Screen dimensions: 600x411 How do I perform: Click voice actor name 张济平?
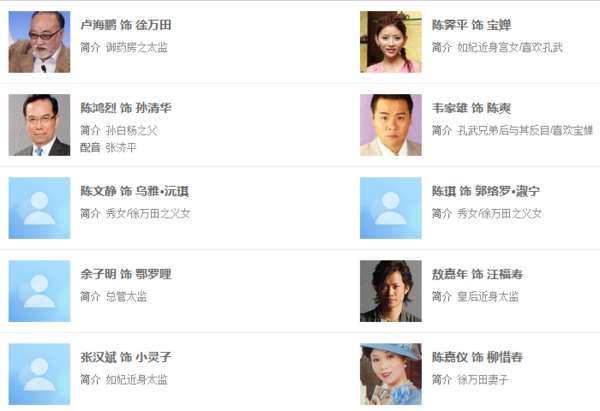click(121, 147)
